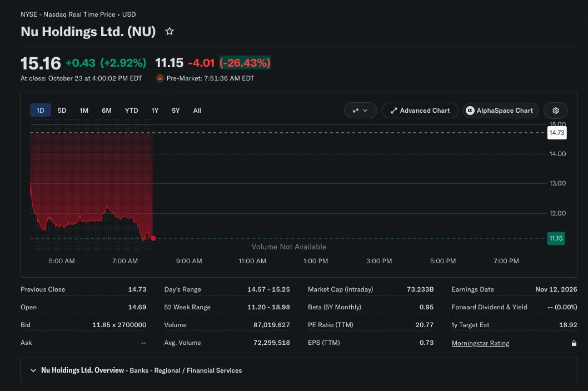Click the expand arrows on Advanced Chart
Image resolution: width=588 pixels, height=391 pixels.
(393, 111)
